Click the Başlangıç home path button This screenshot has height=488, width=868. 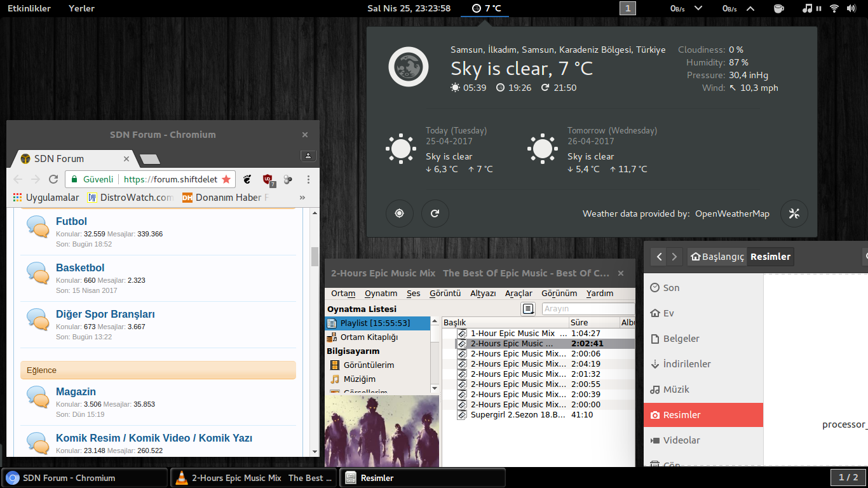pos(717,257)
